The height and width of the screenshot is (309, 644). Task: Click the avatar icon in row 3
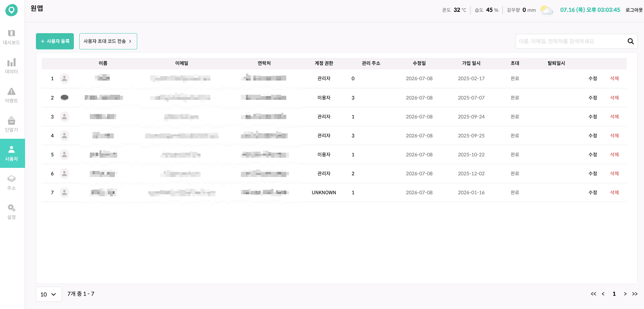(x=64, y=117)
